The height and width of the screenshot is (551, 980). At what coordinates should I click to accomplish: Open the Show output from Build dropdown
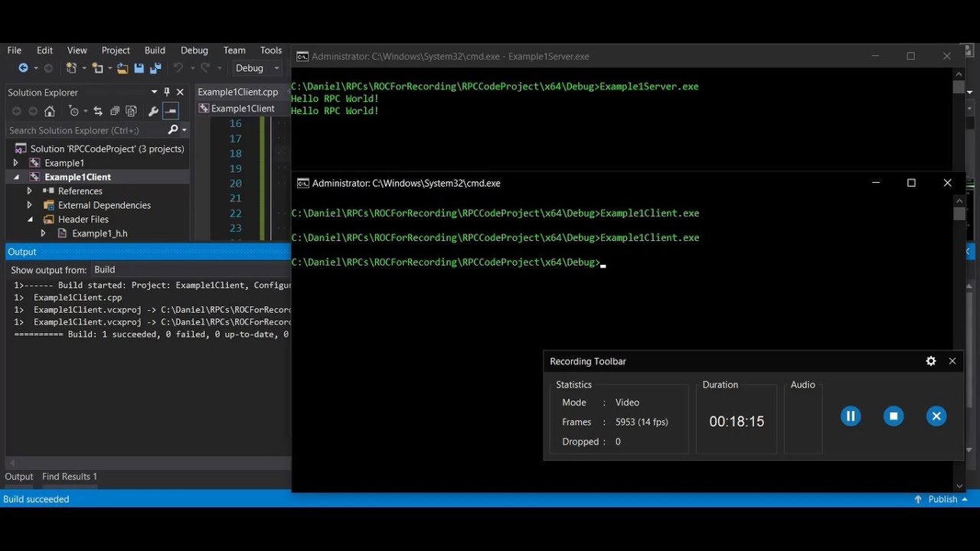click(190, 269)
